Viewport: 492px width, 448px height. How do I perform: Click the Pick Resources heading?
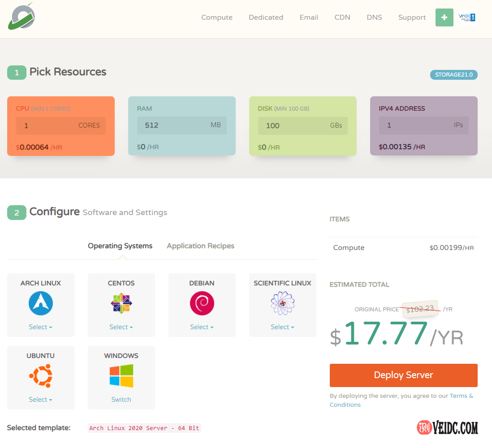tap(68, 72)
